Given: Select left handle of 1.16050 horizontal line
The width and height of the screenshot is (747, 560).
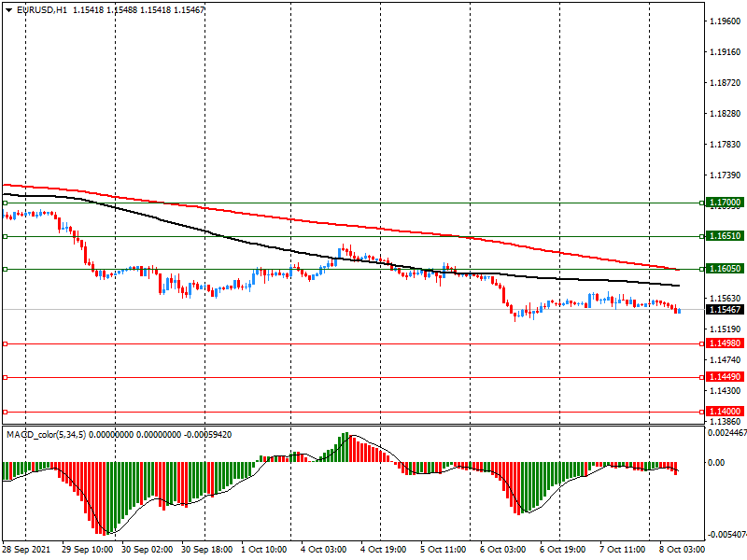Looking at the screenshot, I should [5, 269].
